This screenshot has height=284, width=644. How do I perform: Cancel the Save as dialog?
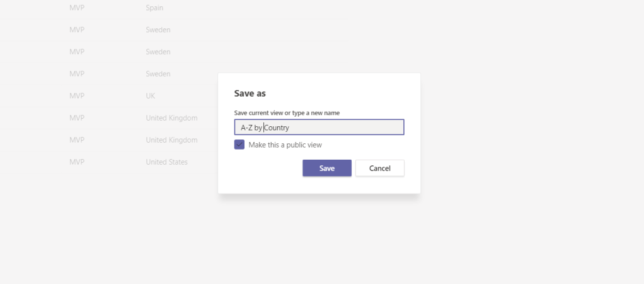(379, 168)
